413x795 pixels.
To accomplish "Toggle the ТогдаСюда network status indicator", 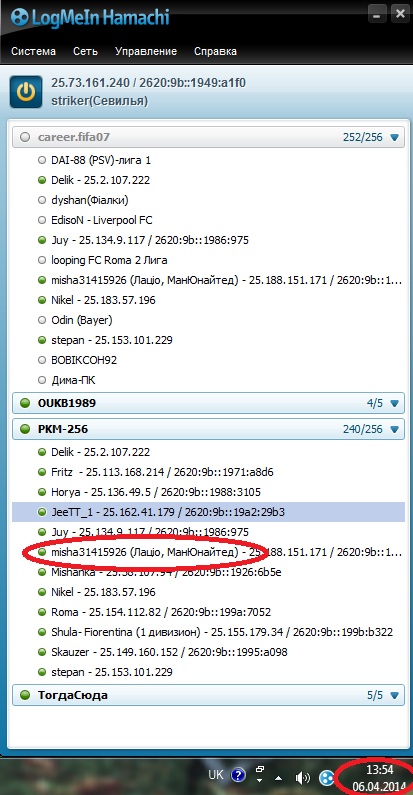I will point(25,695).
